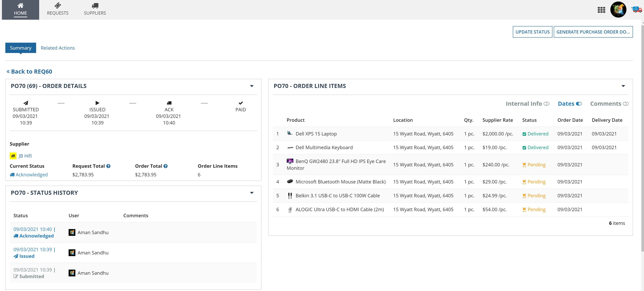Click Pending hourglass icon for BenQ monitor
The height and width of the screenshot is (291, 644).
(524, 165)
